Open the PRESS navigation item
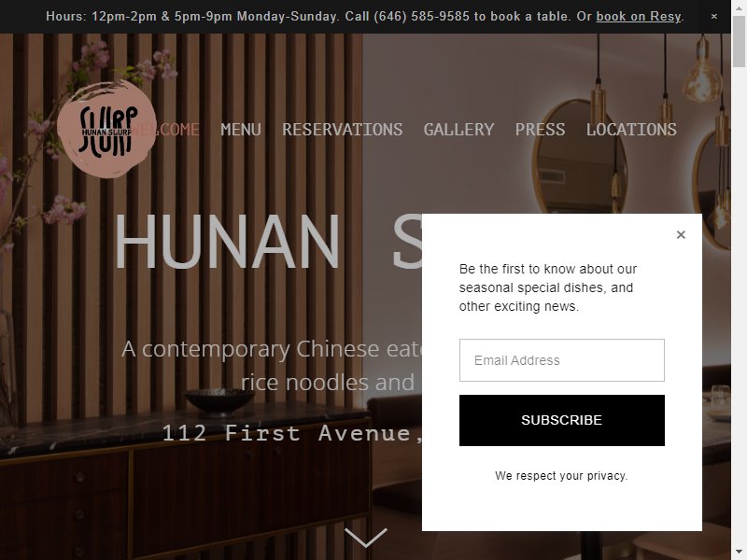747x560 pixels. [540, 130]
